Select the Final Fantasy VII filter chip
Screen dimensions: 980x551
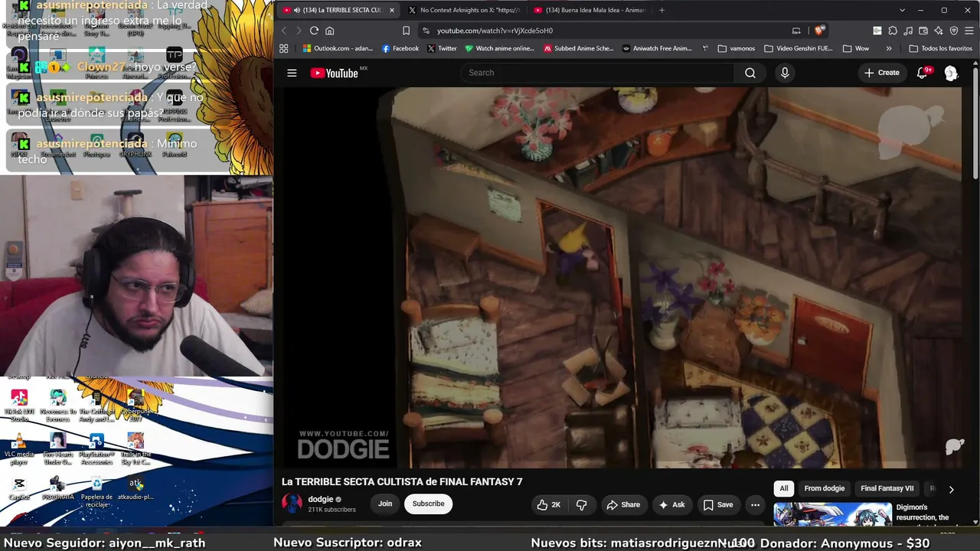click(887, 488)
